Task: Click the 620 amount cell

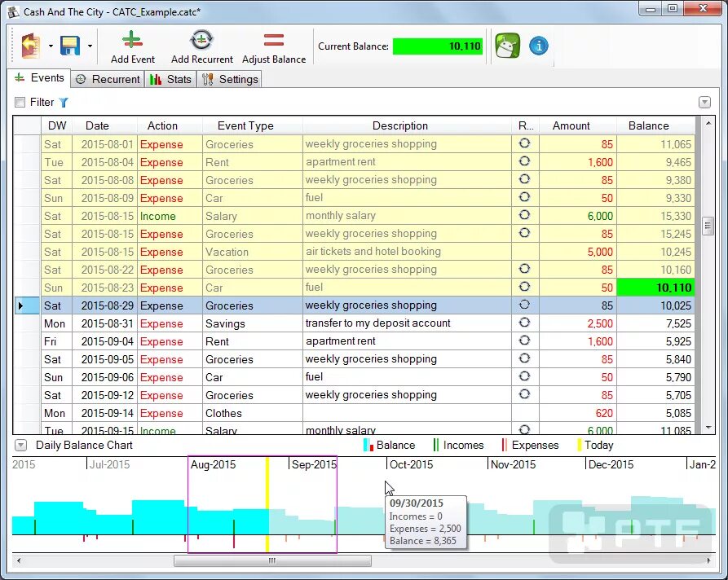Action: click(577, 413)
